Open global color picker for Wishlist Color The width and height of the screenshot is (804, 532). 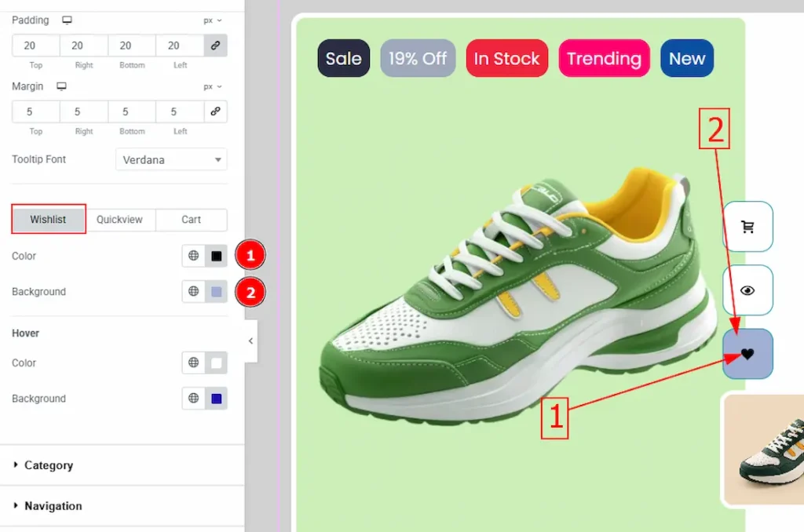(x=193, y=256)
